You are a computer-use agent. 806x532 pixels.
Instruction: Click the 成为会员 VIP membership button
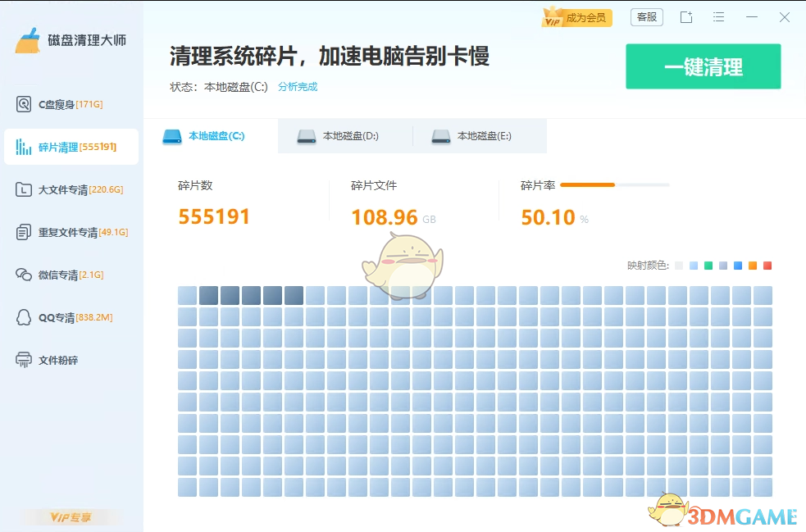click(x=576, y=16)
